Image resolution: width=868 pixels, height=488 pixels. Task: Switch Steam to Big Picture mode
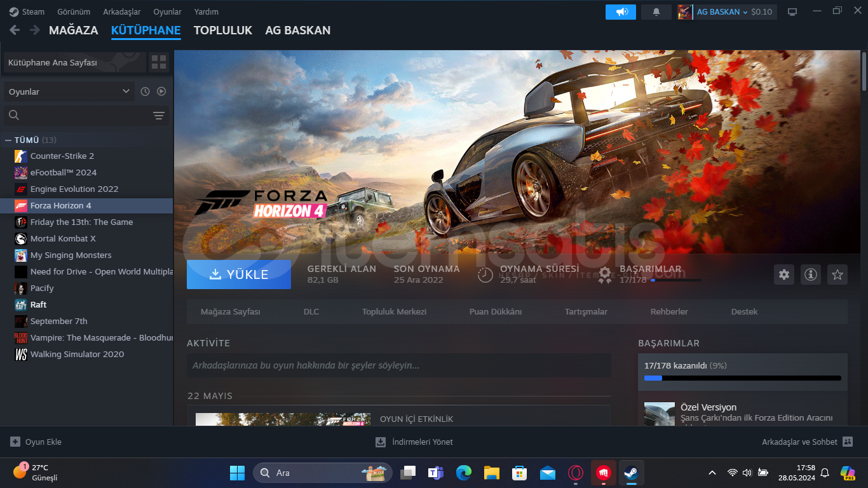(x=792, y=12)
